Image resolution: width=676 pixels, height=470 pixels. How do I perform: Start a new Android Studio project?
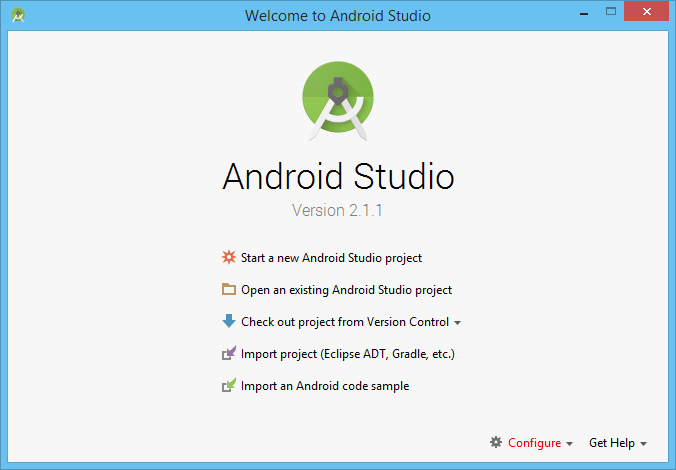click(x=331, y=258)
